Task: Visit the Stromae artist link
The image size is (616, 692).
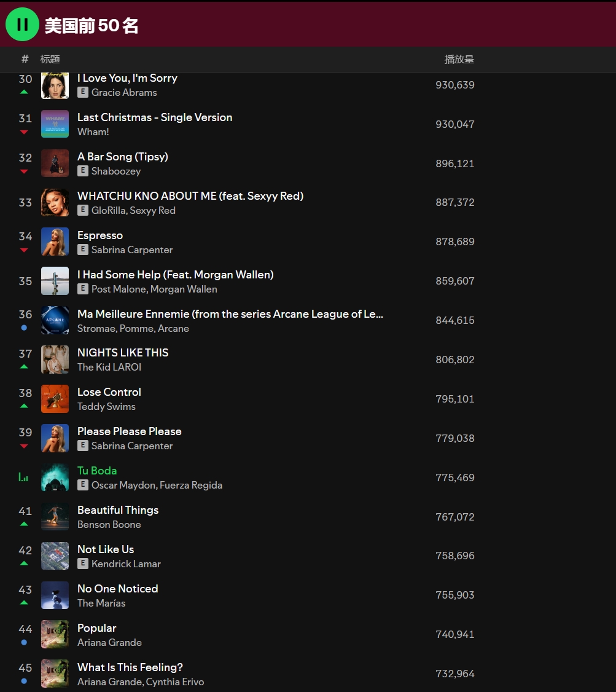Action: 96,328
